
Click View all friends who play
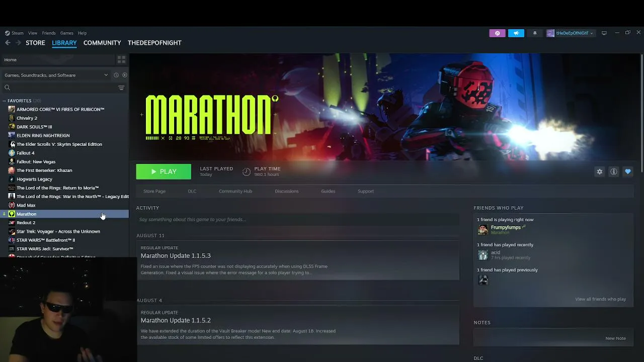pyautogui.click(x=601, y=299)
